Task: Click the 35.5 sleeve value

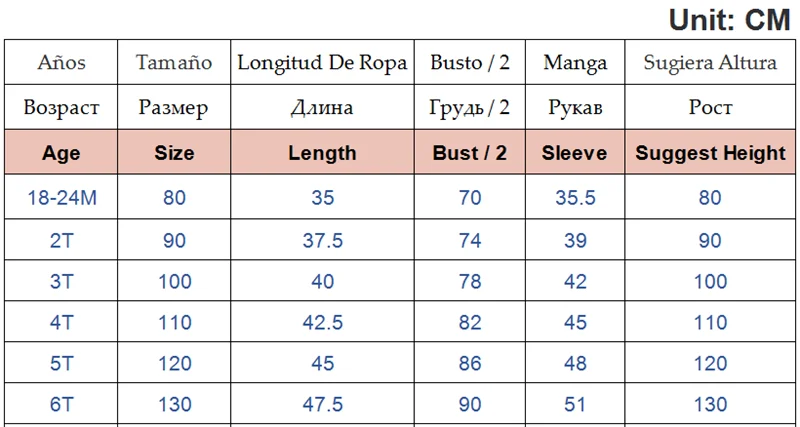Action: pyautogui.click(x=575, y=198)
